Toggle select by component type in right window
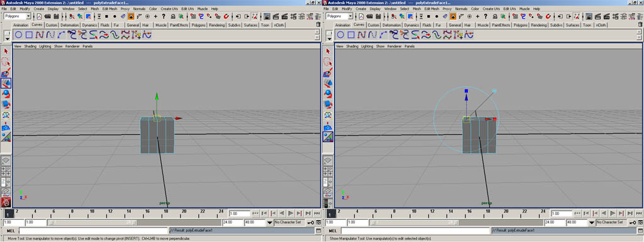644x242 pixels. coord(410,16)
